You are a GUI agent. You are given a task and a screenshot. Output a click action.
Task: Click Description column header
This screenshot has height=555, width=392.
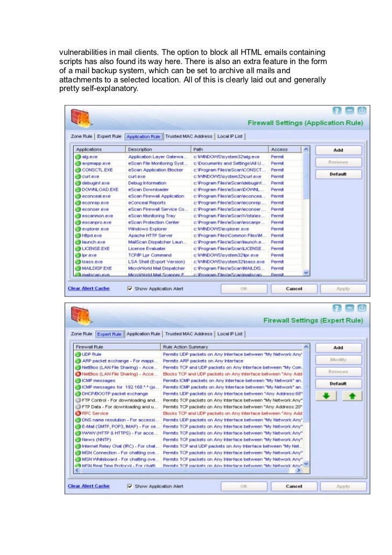(x=158, y=149)
